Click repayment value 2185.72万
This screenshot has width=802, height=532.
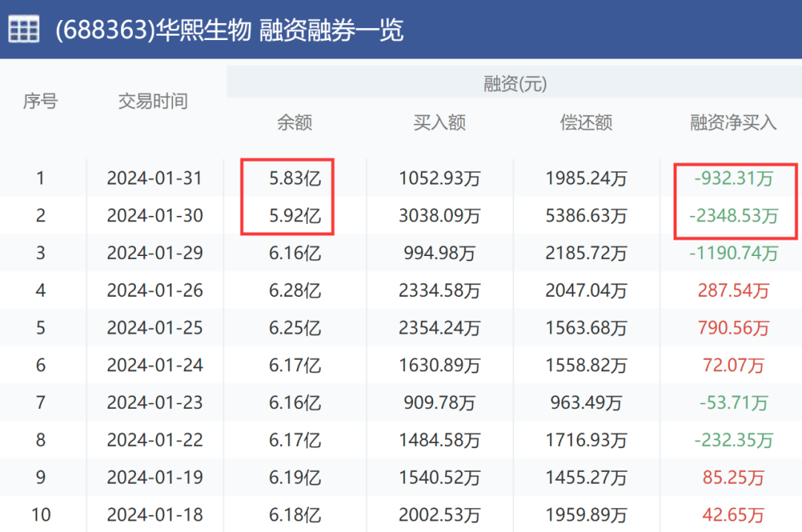586,252
